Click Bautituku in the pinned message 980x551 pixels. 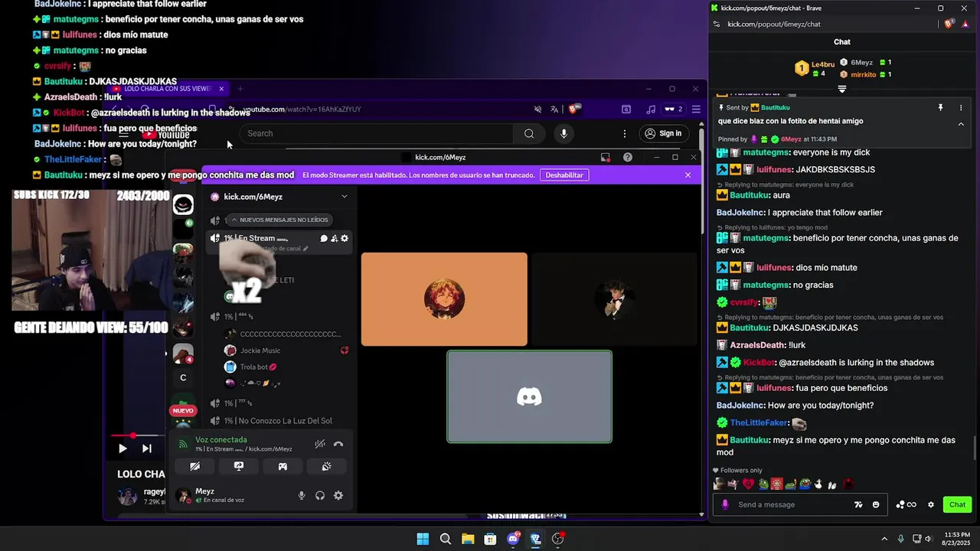(x=775, y=108)
